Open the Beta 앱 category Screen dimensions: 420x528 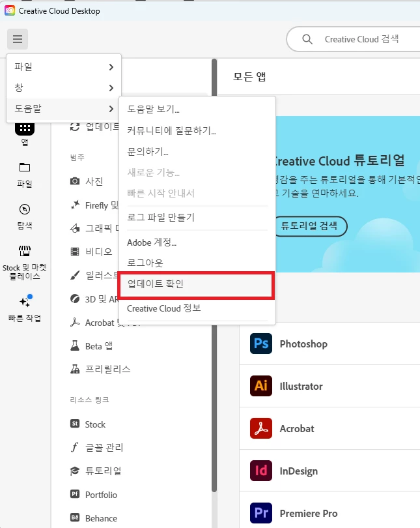tap(99, 346)
